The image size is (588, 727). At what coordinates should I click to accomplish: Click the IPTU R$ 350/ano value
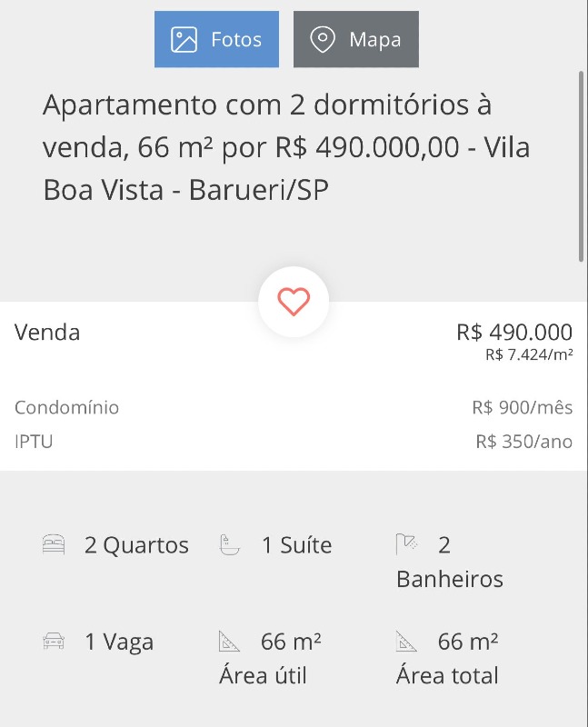[x=524, y=442]
